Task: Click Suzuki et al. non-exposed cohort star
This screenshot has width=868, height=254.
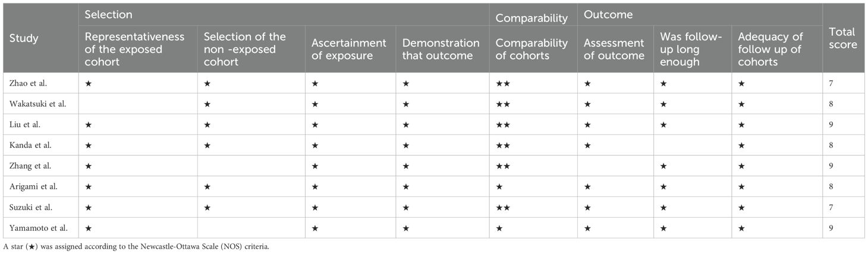Action: tap(207, 208)
